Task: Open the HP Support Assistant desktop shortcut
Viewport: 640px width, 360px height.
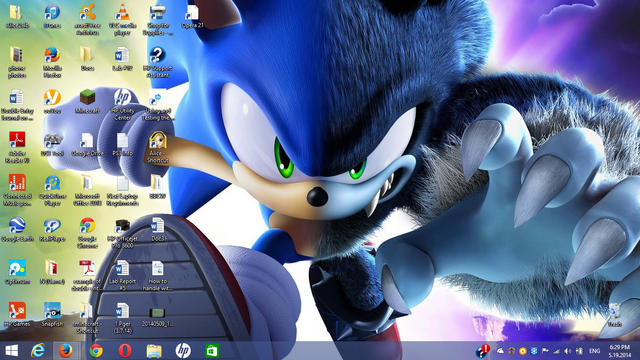Action: click(158, 62)
